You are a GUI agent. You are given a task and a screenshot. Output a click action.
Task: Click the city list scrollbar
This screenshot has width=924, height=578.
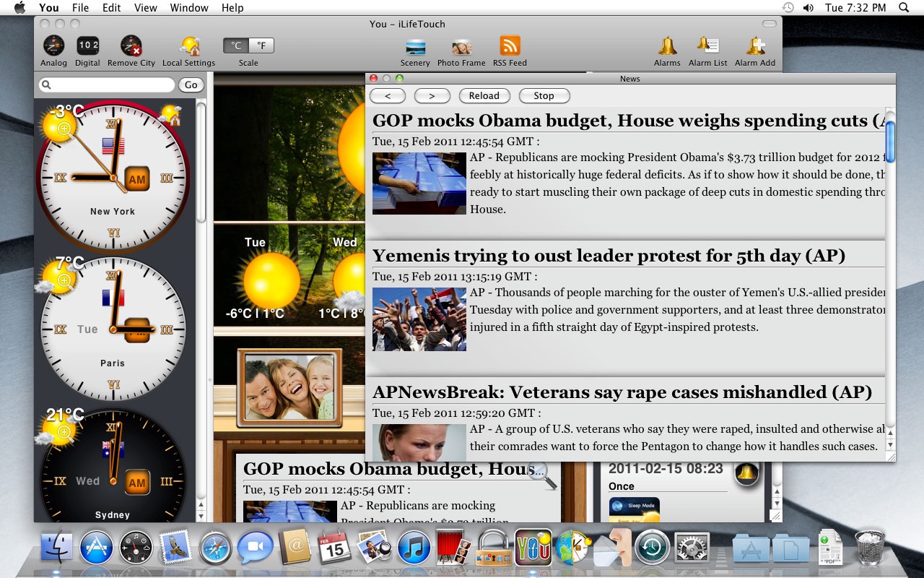pos(201,163)
